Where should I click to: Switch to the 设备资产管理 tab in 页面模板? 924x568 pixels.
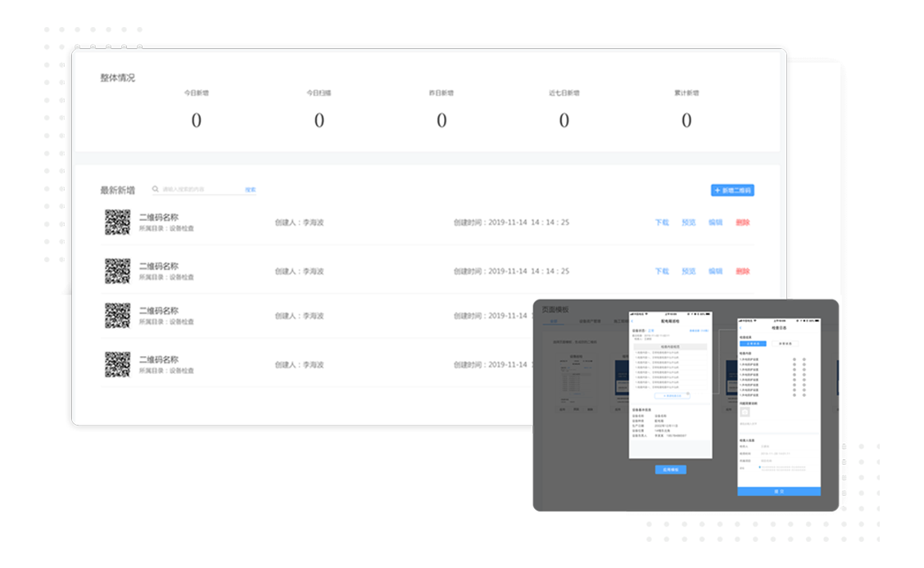[590, 321]
